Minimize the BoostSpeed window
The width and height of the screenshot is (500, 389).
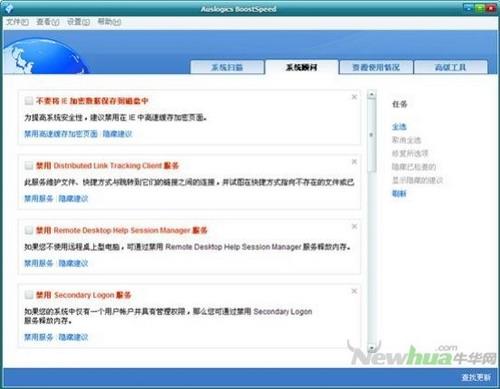click(x=469, y=8)
